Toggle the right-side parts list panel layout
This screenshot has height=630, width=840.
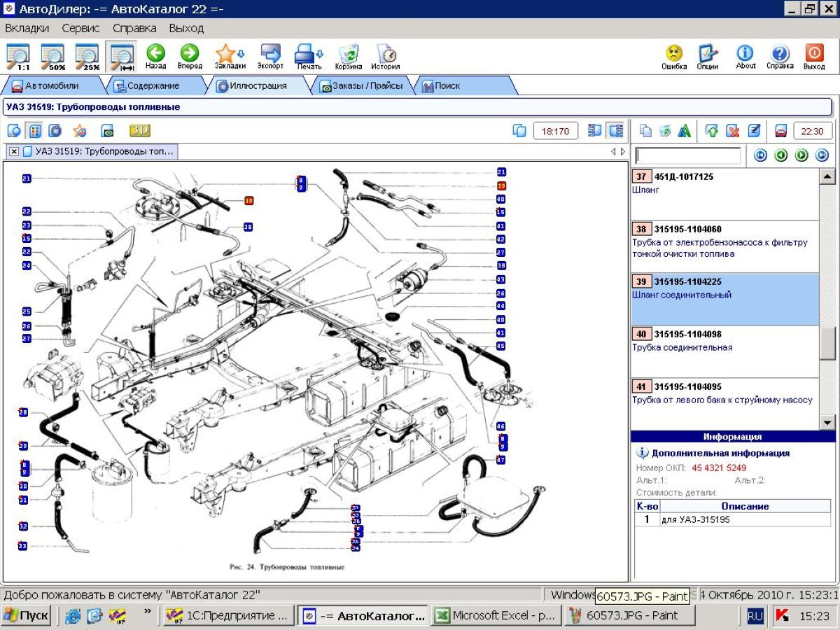(x=616, y=131)
